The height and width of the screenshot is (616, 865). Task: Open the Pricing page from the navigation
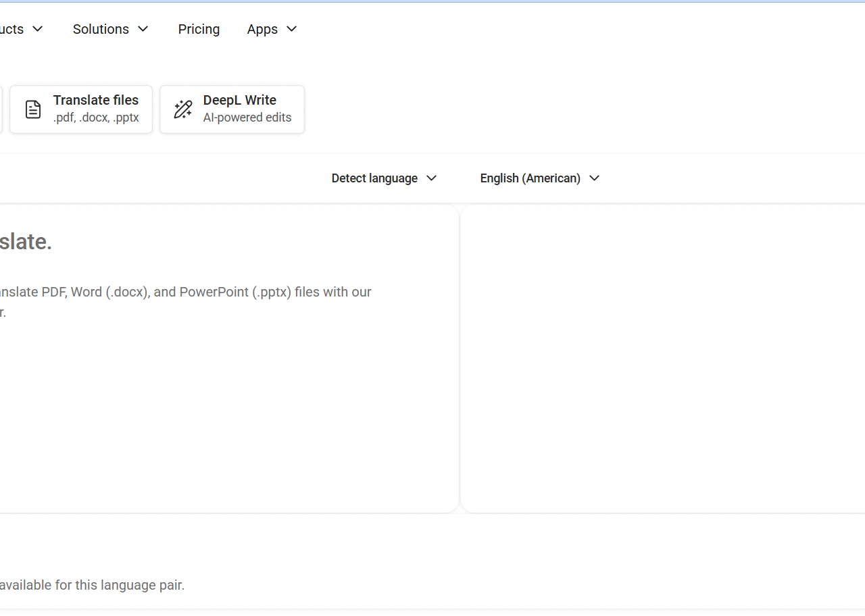coord(199,29)
